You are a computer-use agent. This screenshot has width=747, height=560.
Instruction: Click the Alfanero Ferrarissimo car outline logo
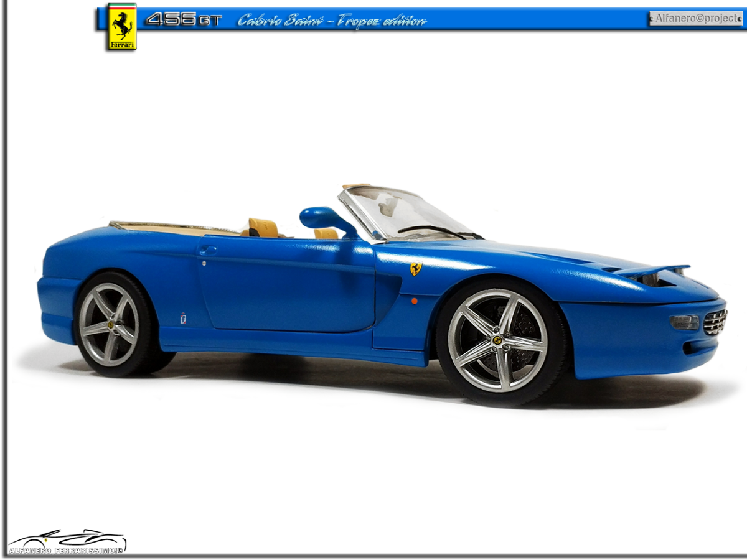[x=67, y=542]
